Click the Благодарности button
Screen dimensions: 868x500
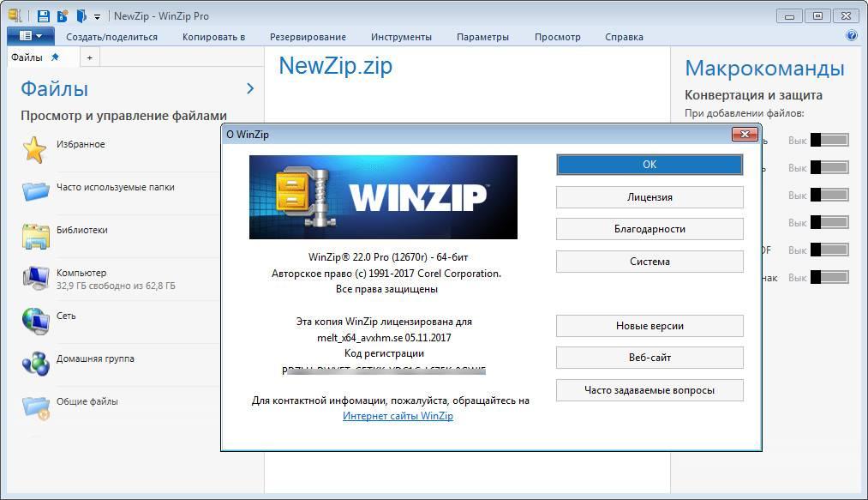(x=650, y=229)
